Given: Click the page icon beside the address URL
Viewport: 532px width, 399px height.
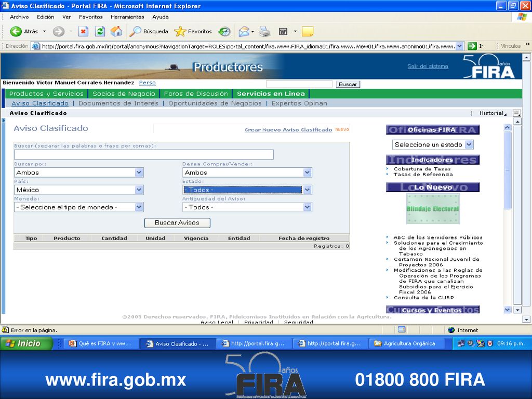Looking at the screenshot, I should click(x=36, y=46).
